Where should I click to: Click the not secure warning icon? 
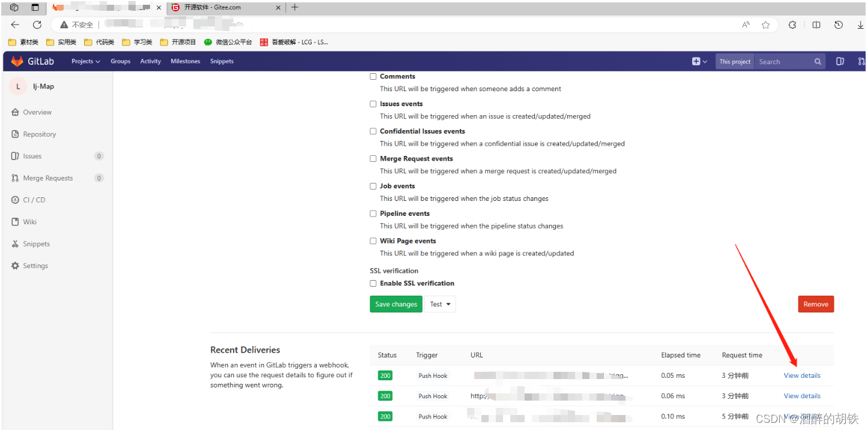tap(64, 25)
